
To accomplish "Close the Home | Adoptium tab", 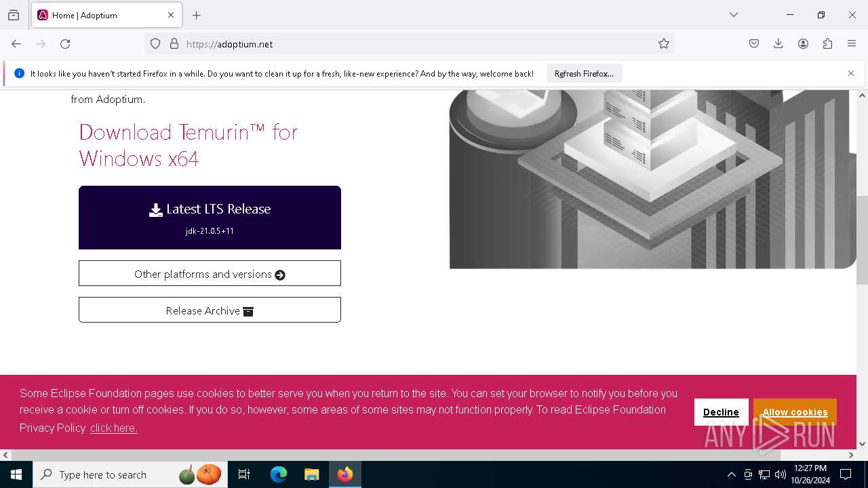I will coord(171,15).
